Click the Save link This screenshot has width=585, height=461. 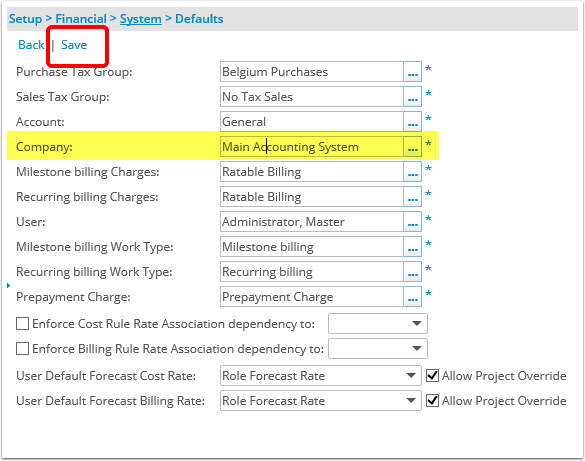[x=74, y=45]
